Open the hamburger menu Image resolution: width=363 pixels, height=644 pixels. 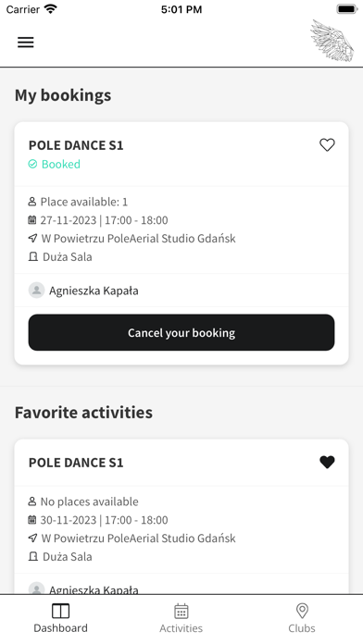(26, 42)
